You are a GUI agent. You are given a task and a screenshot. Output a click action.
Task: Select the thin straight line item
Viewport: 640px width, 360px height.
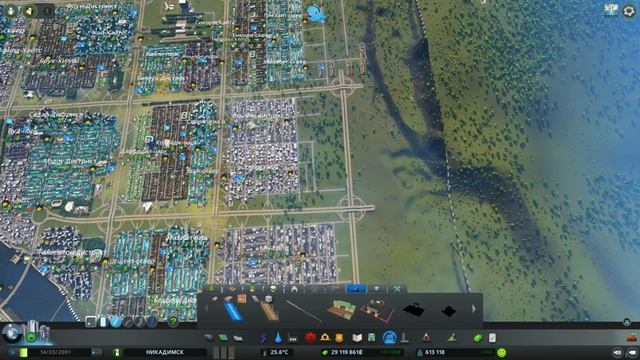(303, 311)
